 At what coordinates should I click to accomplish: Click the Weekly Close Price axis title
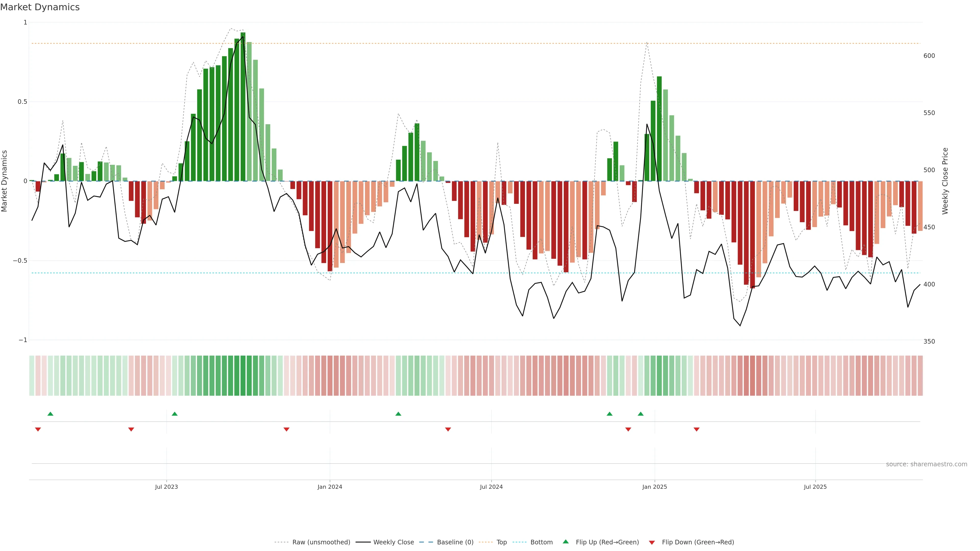[945, 181]
